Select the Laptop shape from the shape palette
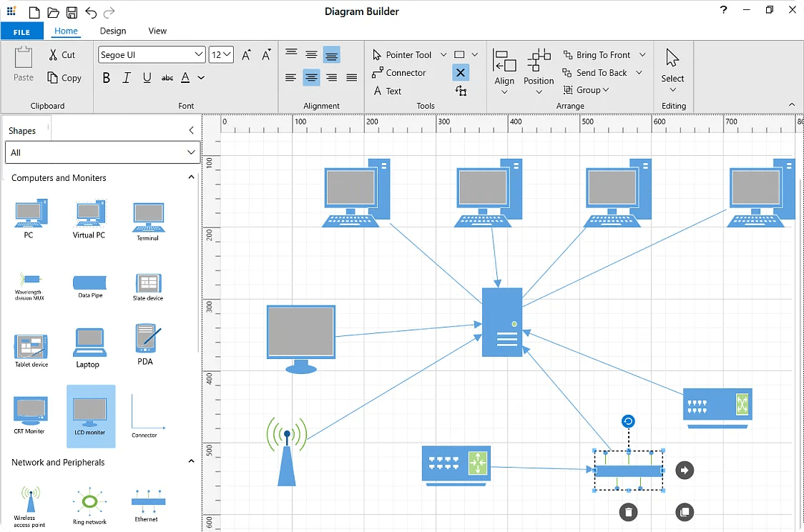The image size is (804, 532). pos(89,342)
